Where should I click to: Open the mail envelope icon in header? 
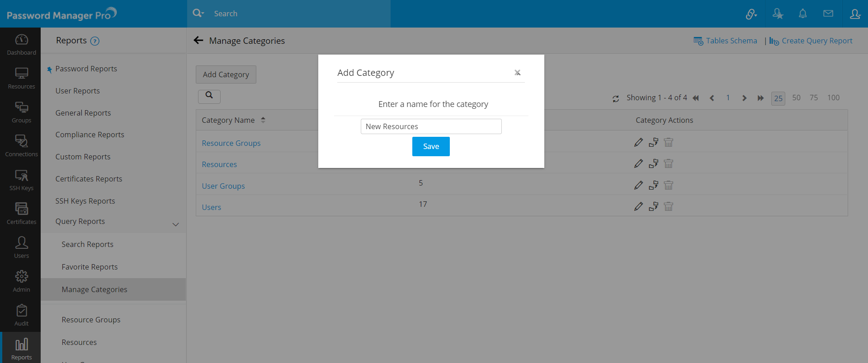828,14
